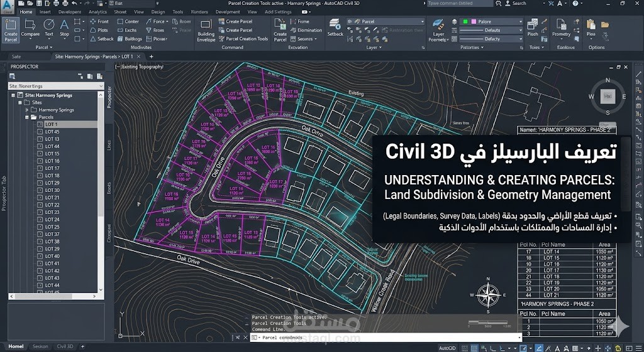Select the Conter tool
This screenshot has height=352, width=644.
click(x=128, y=21)
